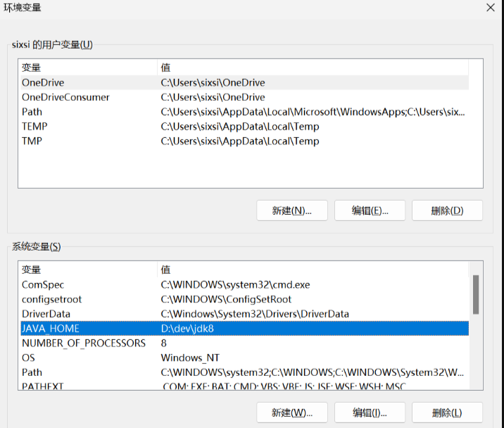Select the ComSpec system variable

coord(43,285)
